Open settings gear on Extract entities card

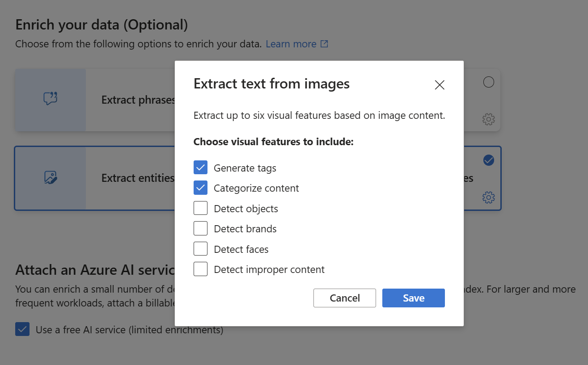coord(488,197)
